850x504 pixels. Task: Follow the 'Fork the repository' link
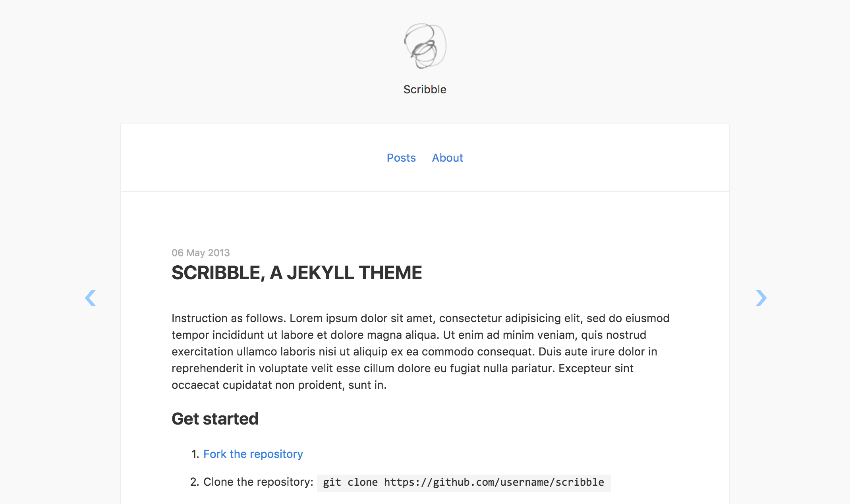(x=253, y=454)
